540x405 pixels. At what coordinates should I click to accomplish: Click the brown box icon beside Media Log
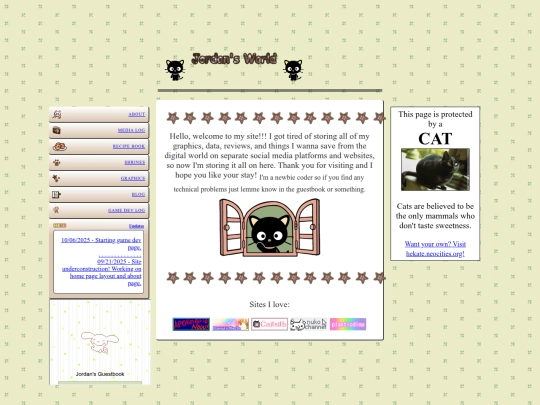pyautogui.click(x=56, y=130)
